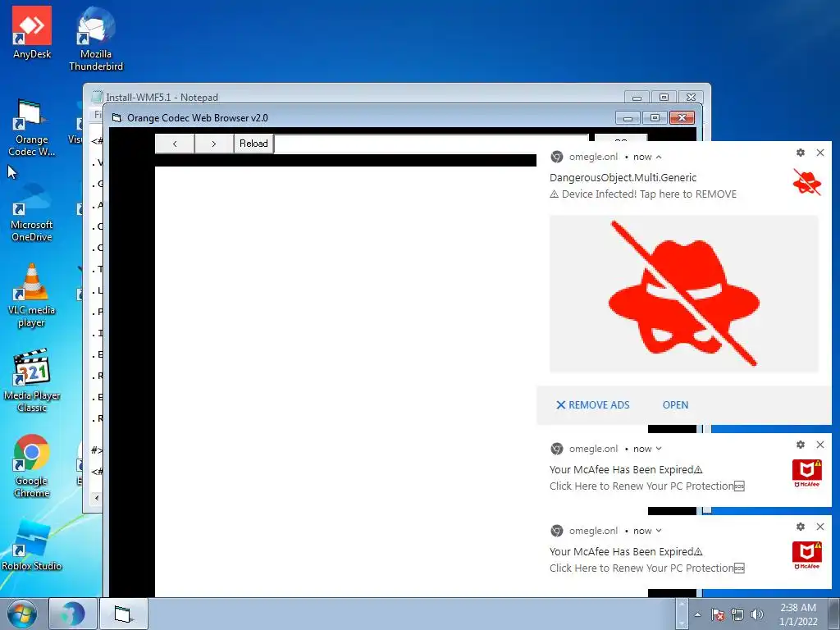
Task: Click the large red hacker image
Action: pyautogui.click(x=684, y=294)
